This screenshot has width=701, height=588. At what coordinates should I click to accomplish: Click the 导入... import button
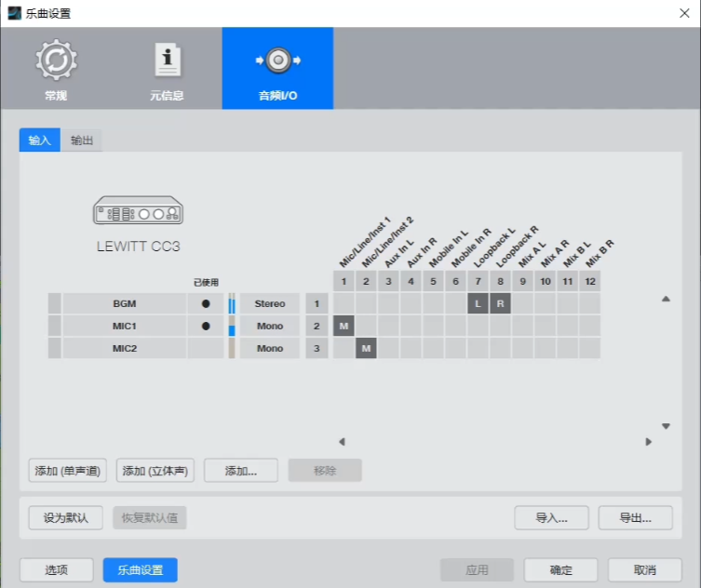551,518
